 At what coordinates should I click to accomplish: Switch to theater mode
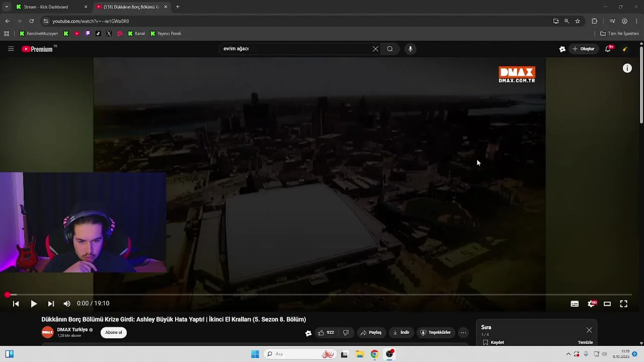click(x=607, y=304)
